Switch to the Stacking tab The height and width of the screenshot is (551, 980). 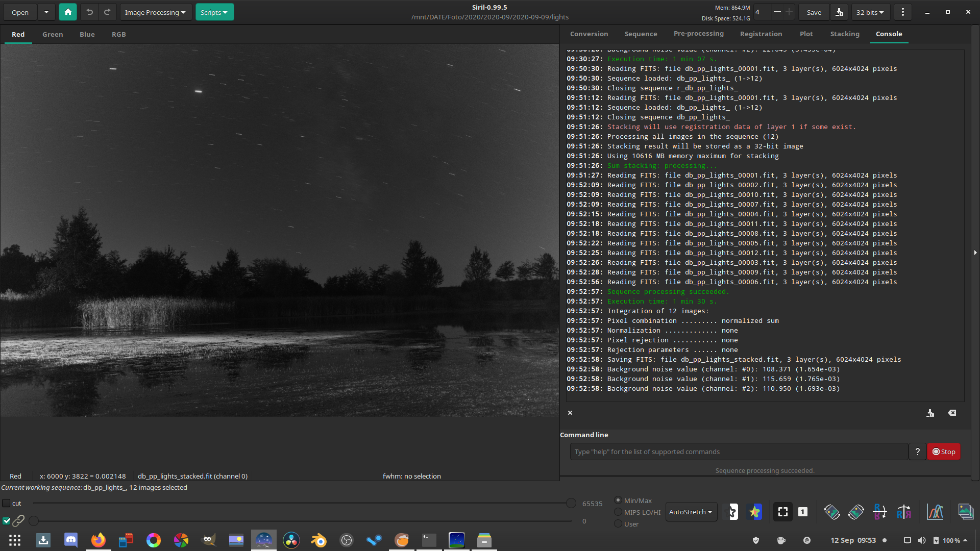pos(844,34)
